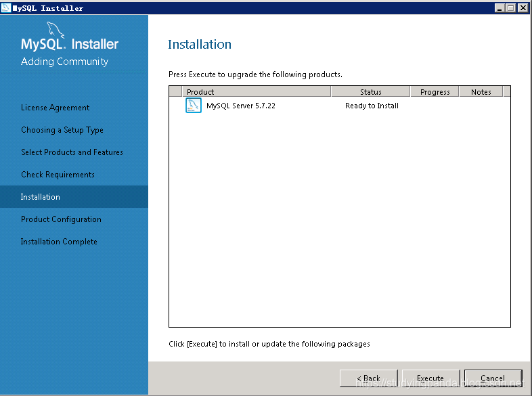Select the Installation step in sidebar

click(x=74, y=197)
